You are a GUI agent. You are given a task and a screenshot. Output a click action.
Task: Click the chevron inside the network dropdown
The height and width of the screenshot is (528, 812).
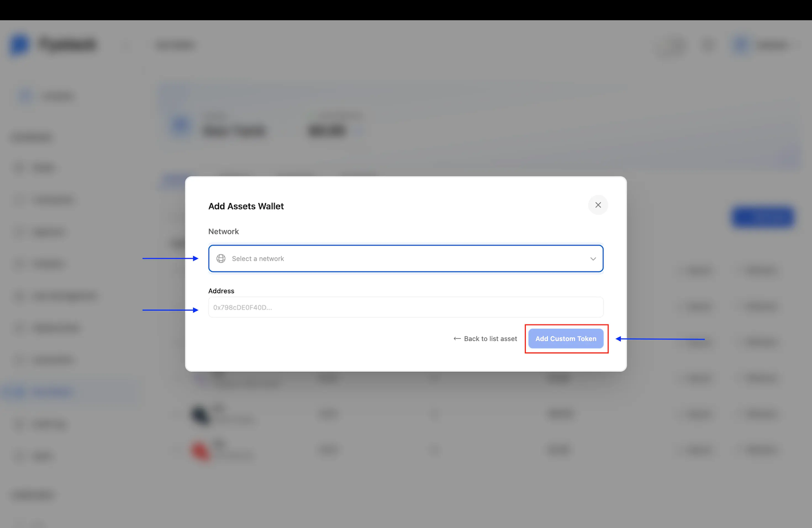592,259
